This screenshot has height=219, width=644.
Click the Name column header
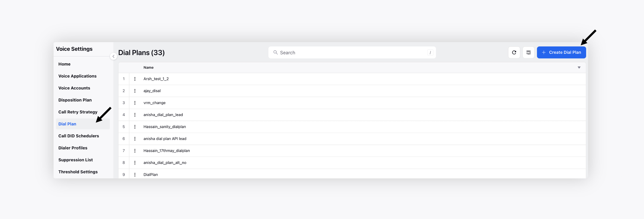coord(149,67)
